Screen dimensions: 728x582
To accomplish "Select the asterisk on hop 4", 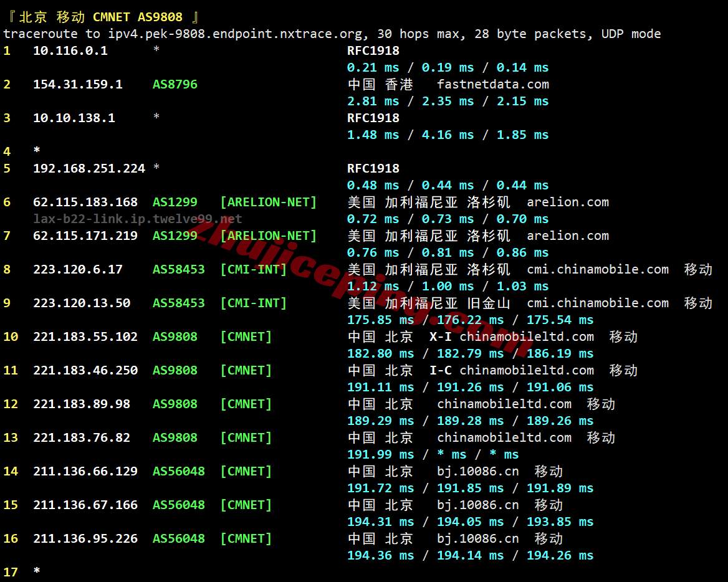I will point(37,150).
